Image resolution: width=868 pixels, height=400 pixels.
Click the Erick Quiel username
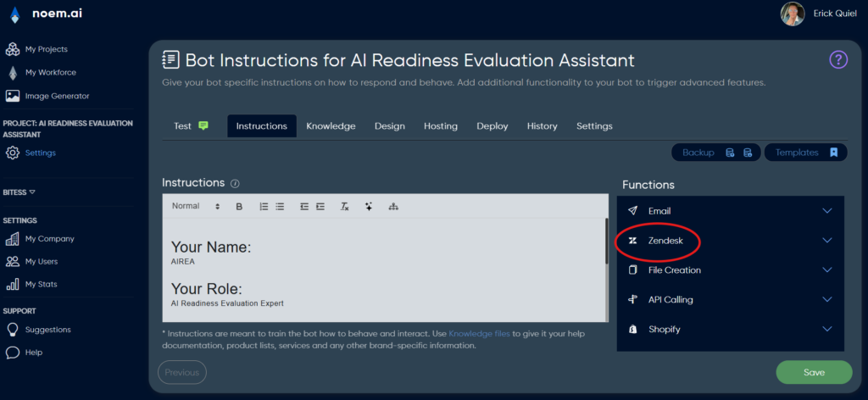836,14
